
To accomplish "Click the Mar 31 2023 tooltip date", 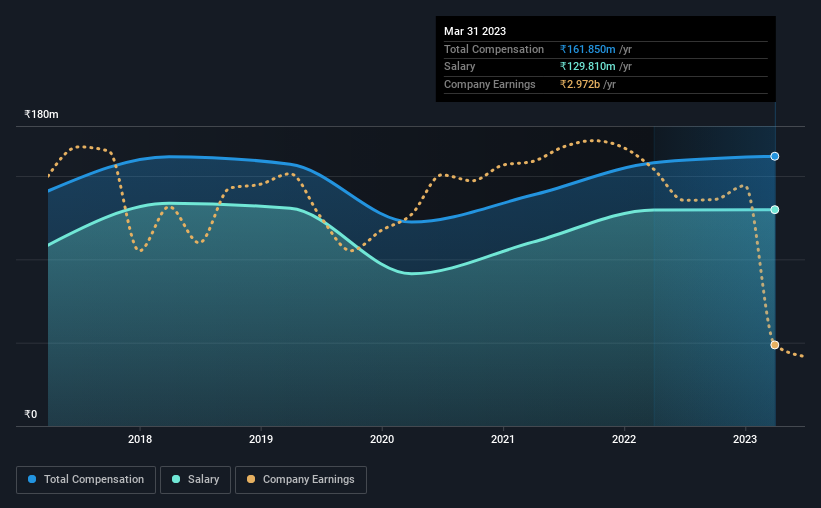I will click(475, 31).
